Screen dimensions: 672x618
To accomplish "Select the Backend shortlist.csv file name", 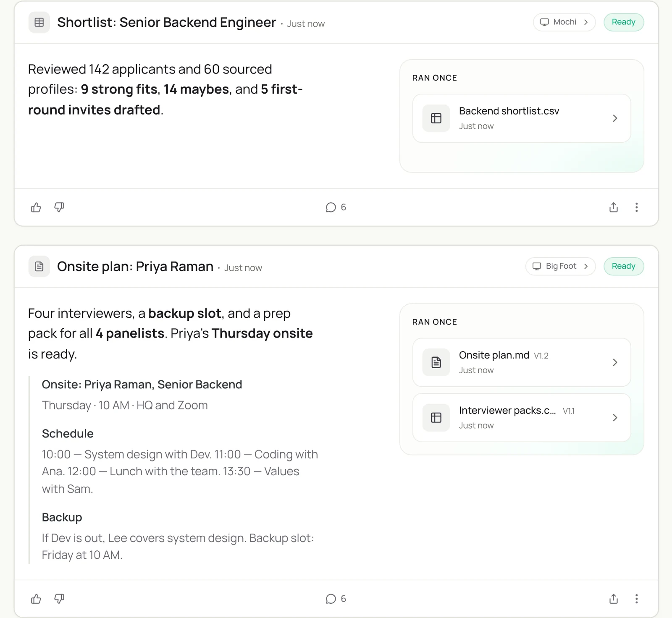I will tap(509, 111).
